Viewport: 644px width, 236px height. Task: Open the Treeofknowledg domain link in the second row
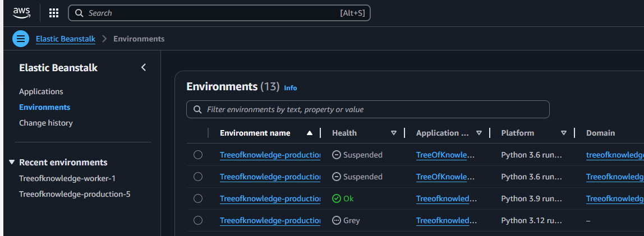point(615,177)
